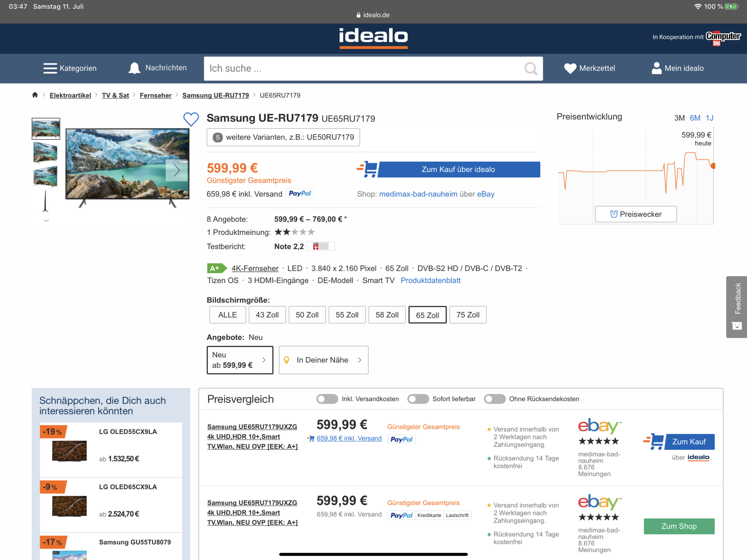Click the Nachrichten bell icon
747x560 pixels.
pyautogui.click(x=134, y=68)
